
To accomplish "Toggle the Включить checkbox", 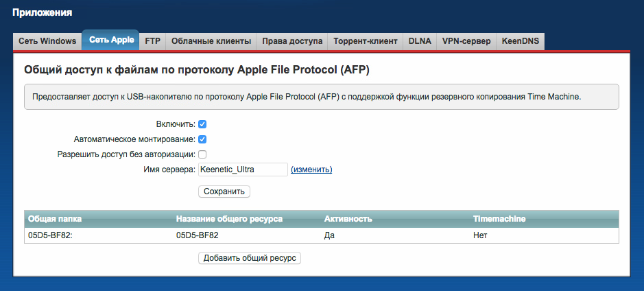I will click(x=202, y=124).
